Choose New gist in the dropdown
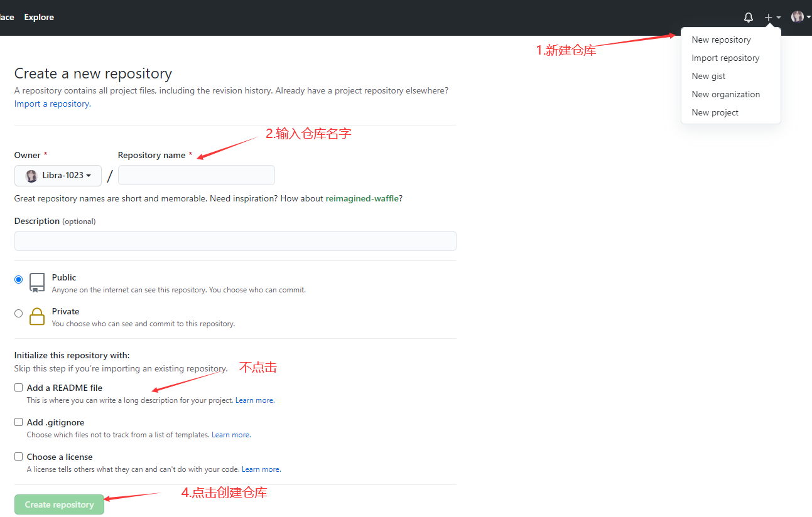Screen dimensions: 812x517 click(708, 76)
